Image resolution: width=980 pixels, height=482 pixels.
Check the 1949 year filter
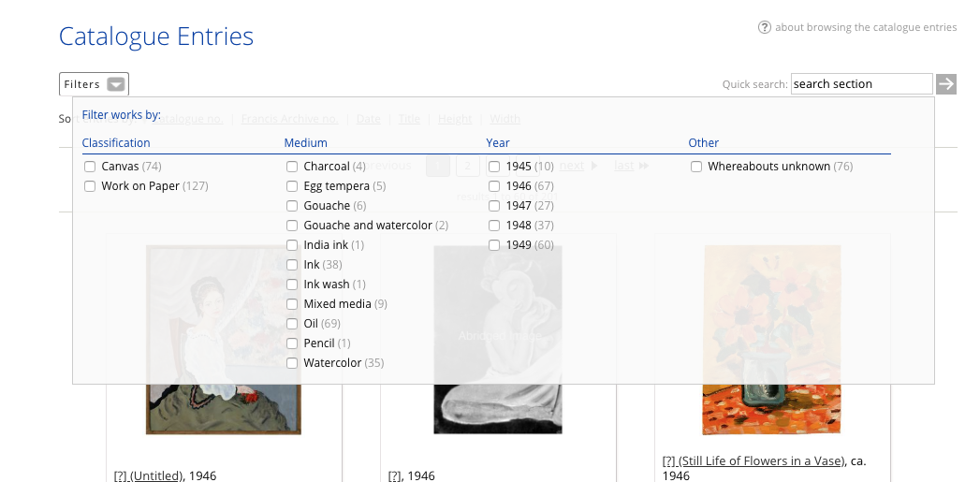pyautogui.click(x=494, y=245)
